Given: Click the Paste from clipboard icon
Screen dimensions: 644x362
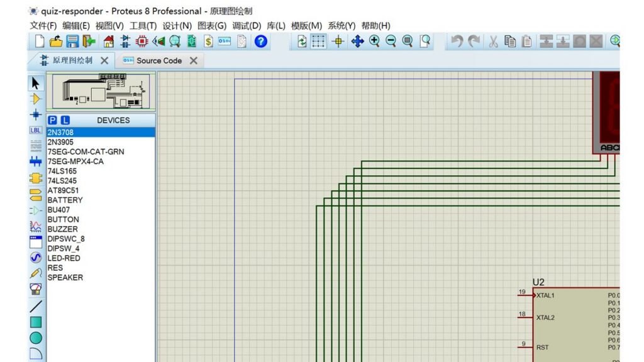Looking at the screenshot, I should click(527, 41).
